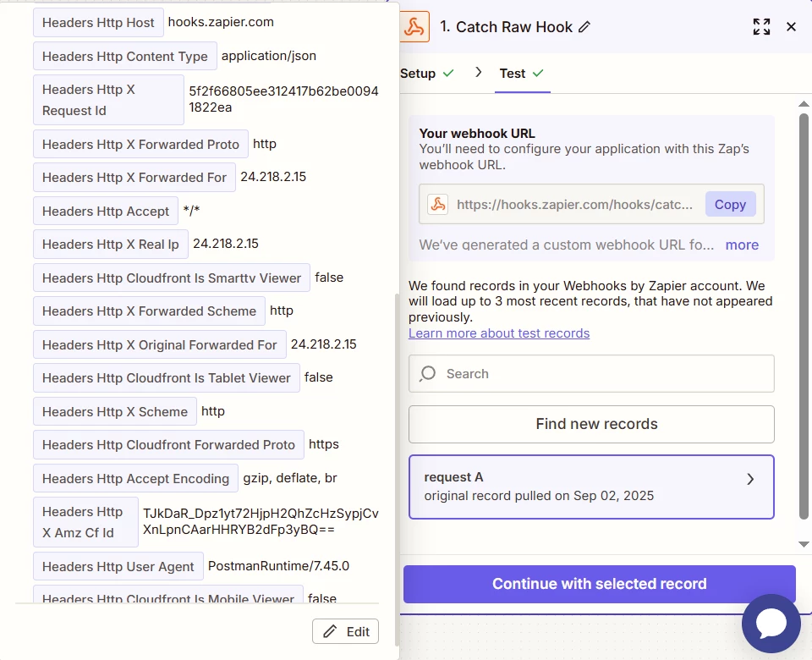Click scrollbar down arrow in test panel
Viewport: 812px width, 660px height.
(x=804, y=544)
